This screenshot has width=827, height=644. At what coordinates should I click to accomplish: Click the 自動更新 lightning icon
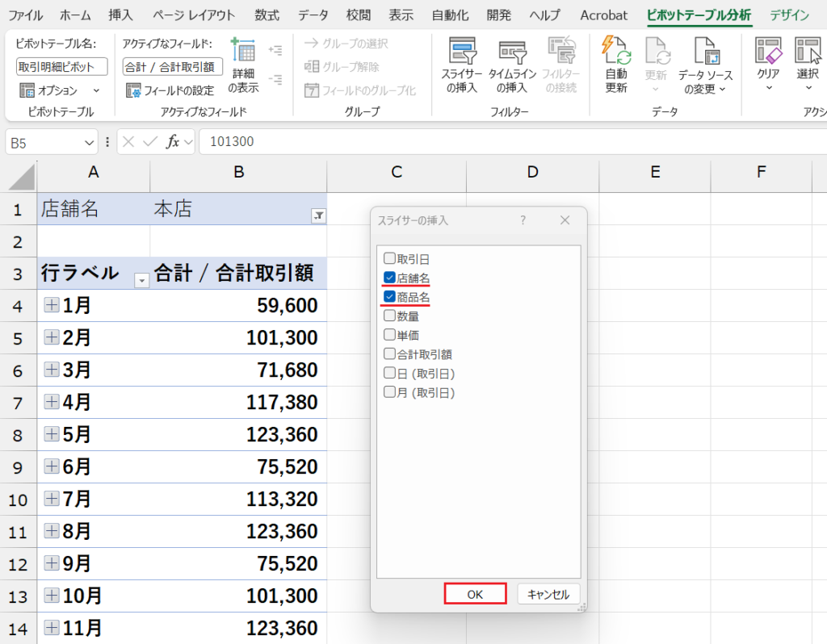click(616, 52)
